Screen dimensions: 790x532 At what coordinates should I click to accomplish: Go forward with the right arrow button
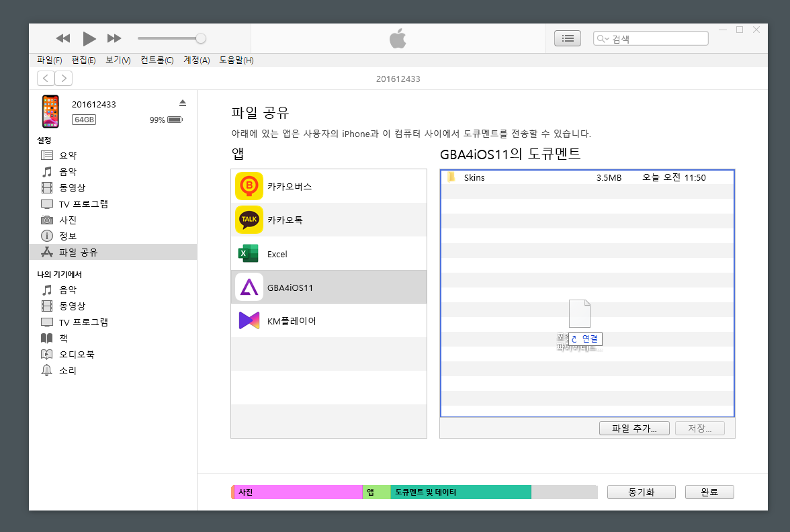(x=63, y=78)
